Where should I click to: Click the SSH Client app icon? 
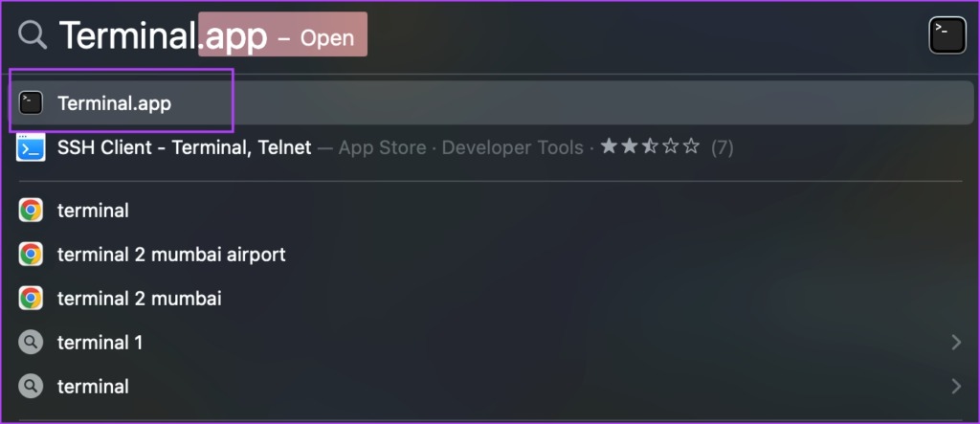31,147
